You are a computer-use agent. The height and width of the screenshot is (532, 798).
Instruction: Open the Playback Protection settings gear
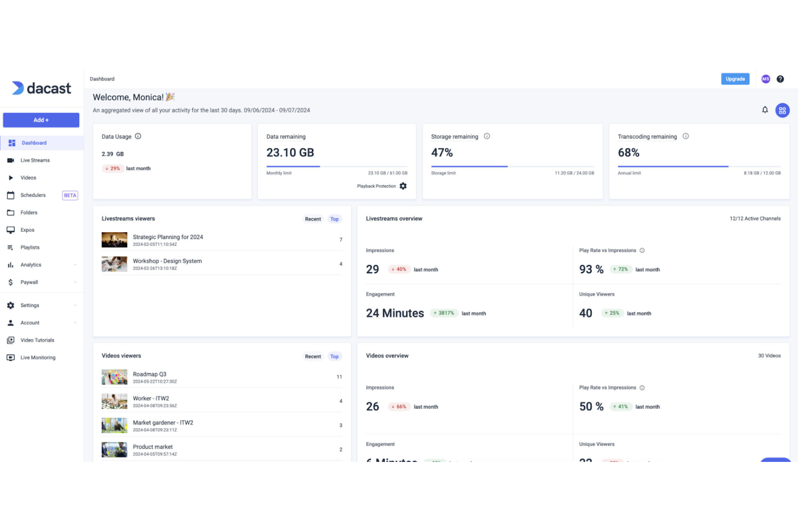pos(403,185)
